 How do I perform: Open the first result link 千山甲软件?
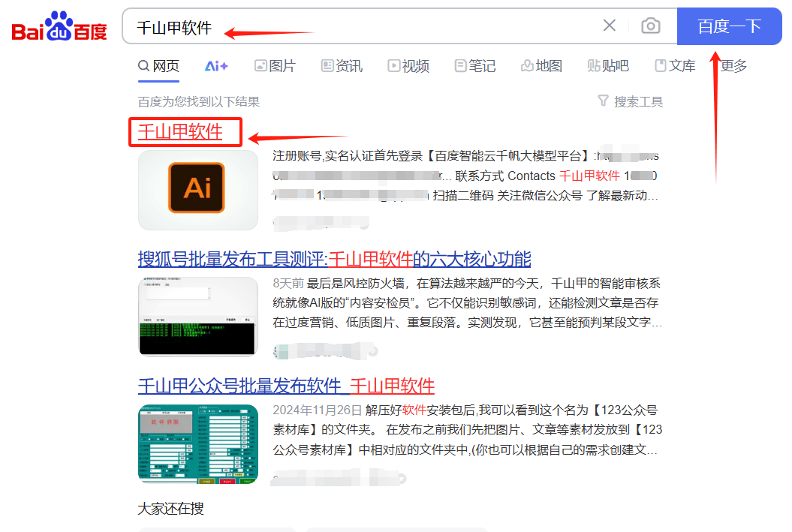(x=180, y=132)
